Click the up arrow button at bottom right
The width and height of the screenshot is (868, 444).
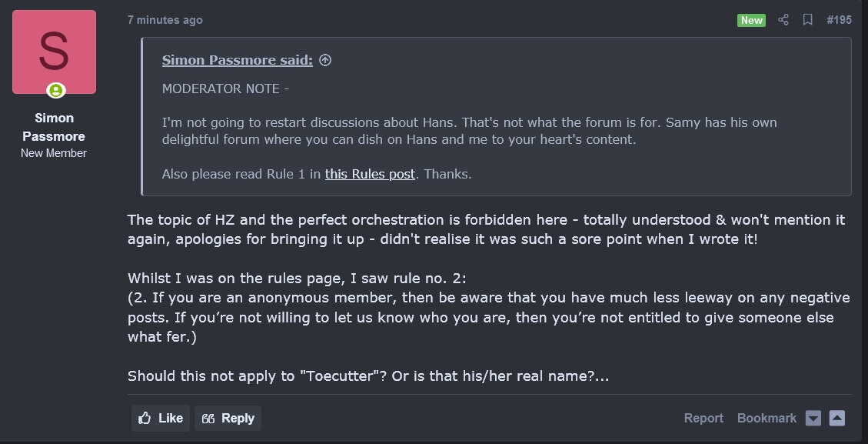click(837, 418)
